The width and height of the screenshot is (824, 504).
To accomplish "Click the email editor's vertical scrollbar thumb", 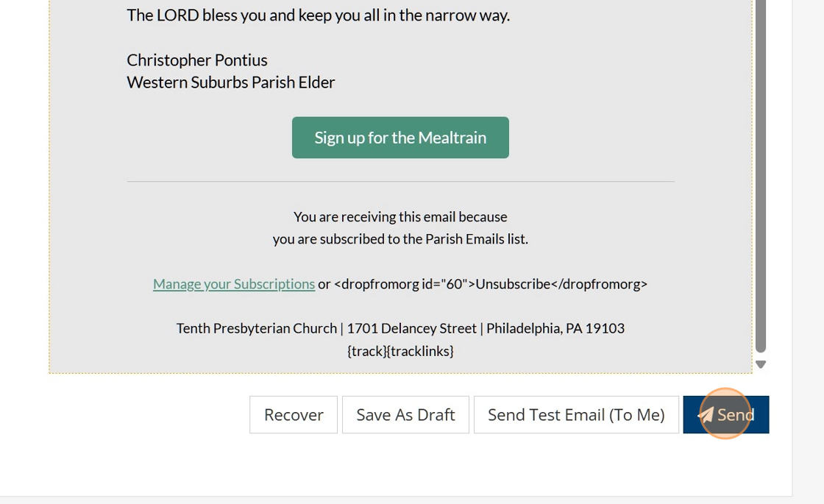I will [x=761, y=177].
